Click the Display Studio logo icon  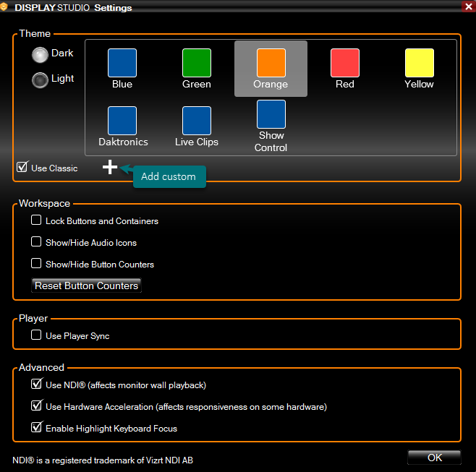point(7,7)
